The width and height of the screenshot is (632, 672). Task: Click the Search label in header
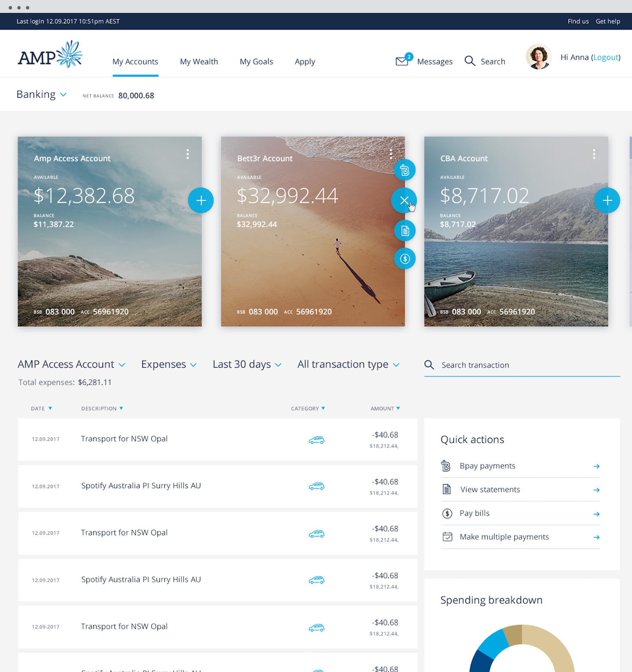pos(493,62)
